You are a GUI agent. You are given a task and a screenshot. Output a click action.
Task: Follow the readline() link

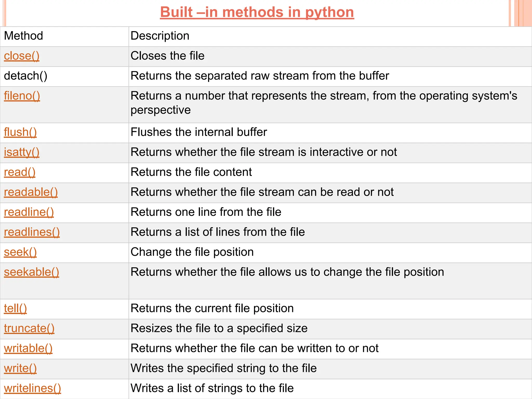[29, 212]
